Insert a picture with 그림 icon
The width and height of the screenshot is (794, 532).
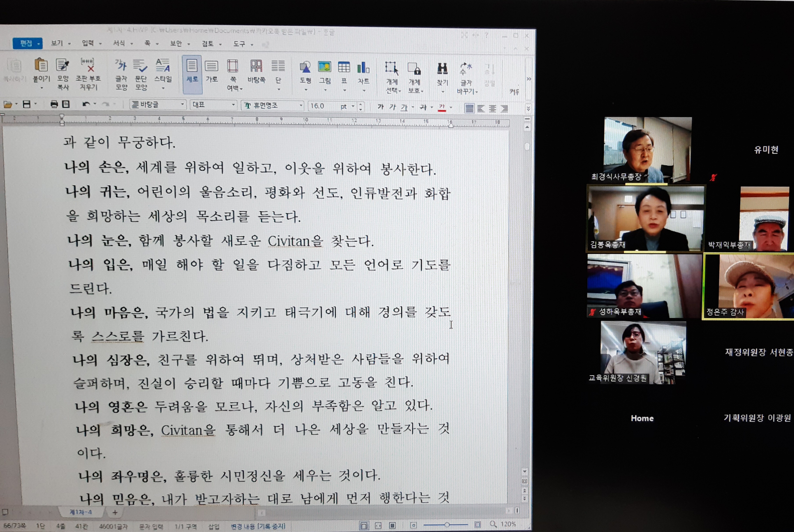(x=325, y=67)
